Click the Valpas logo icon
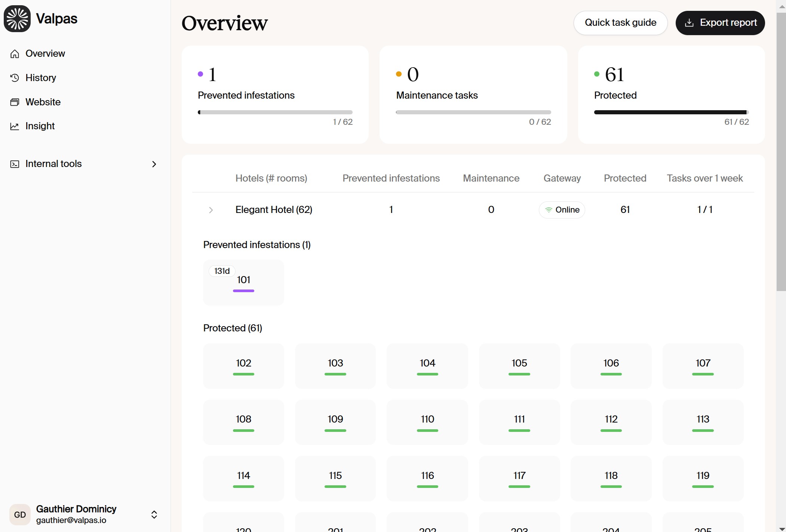 coord(17,19)
